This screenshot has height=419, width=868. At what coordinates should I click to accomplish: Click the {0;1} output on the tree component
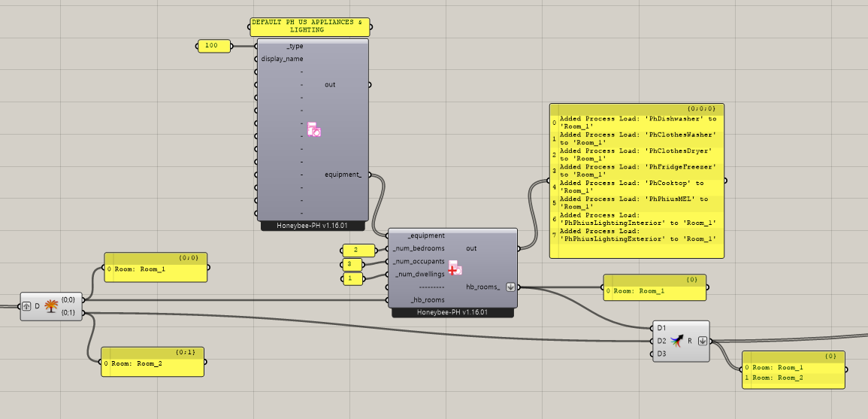click(x=68, y=312)
